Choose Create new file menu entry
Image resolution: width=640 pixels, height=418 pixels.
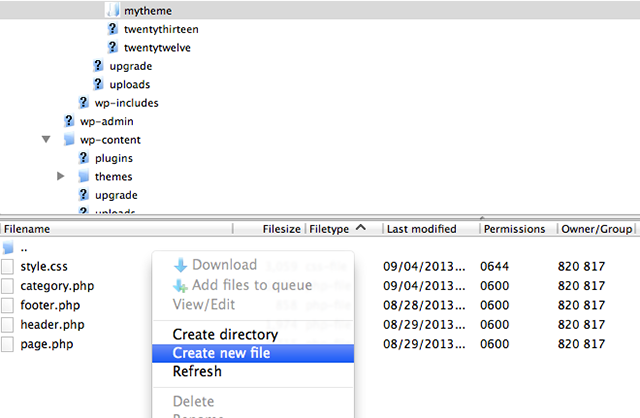253,353
